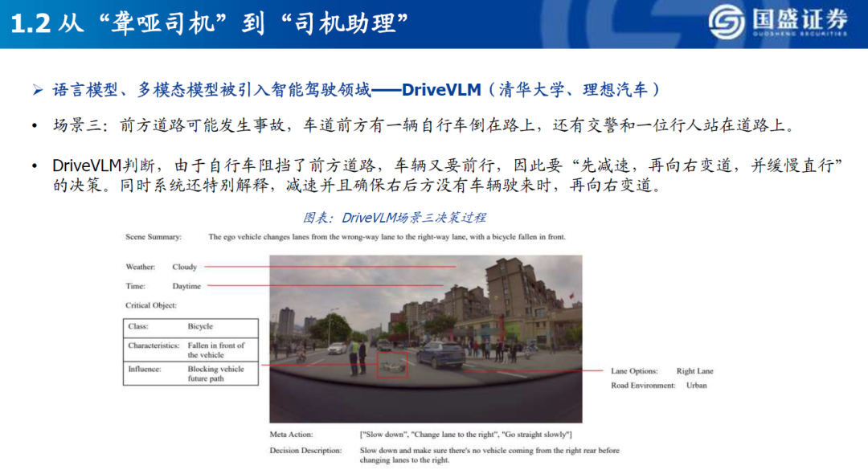The width and height of the screenshot is (868, 470).
Task: Click the 'Critical Object:' label
Action: (151, 305)
